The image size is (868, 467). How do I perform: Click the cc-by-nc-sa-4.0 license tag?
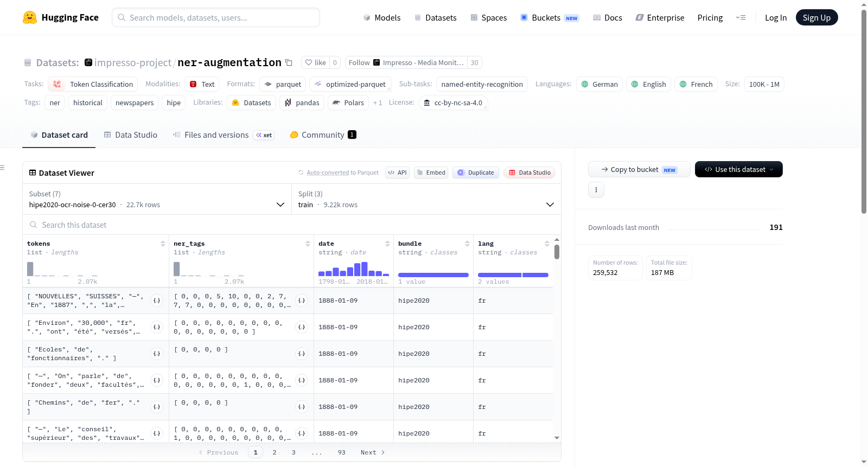(x=454, y=103)
